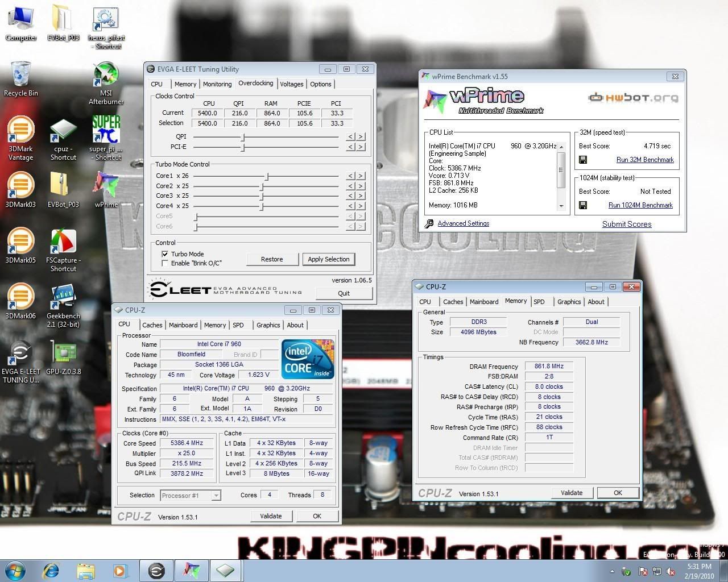Click Validate in CPU-Z Memory window
Viewport: 728px width, 582px height.
click(572, 493)
